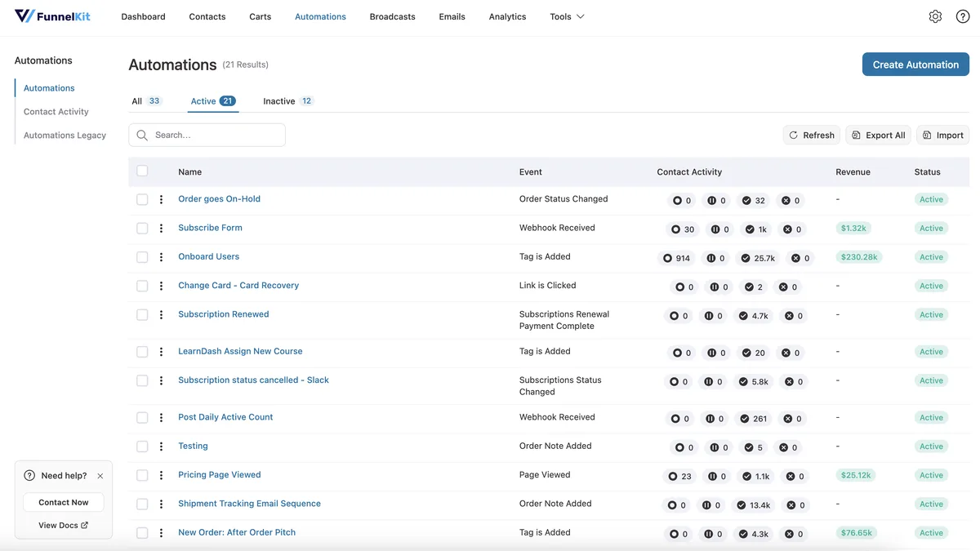Open three-dot menu for Post Daily Active Count
Image resolution: width=980 pixels, height=551 pixels.
point(161,418)
